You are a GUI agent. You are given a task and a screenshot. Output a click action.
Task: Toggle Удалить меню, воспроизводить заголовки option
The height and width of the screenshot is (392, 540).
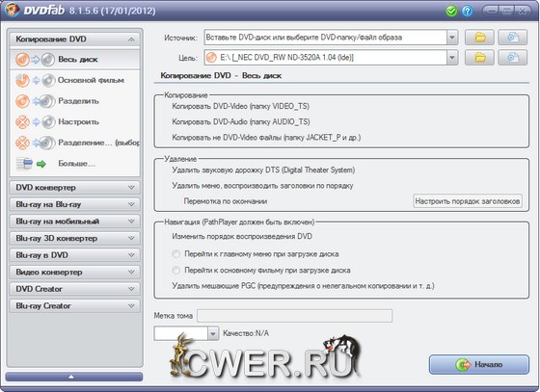(x=262, y=186)
